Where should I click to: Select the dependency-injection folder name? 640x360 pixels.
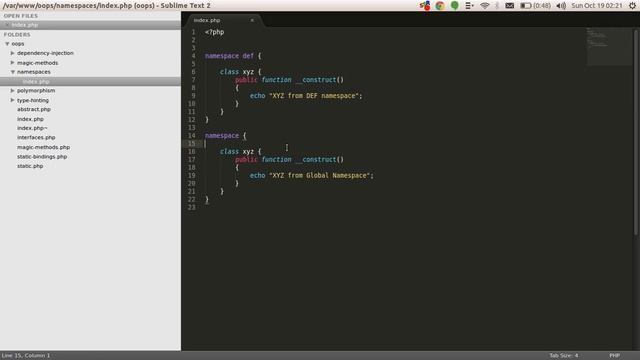[x=45, y=53]
